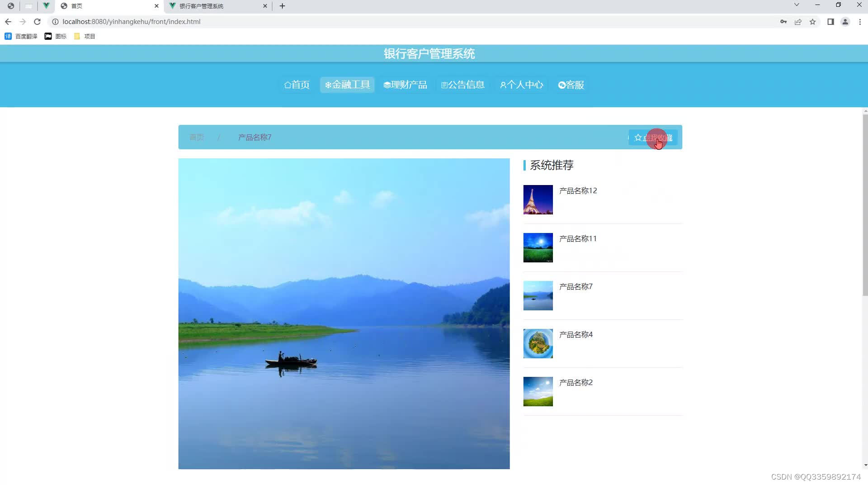The height and width of the screenshot is (485, 868).
Task: Select the 首页 browser tab
Action: tap(109, 6)
